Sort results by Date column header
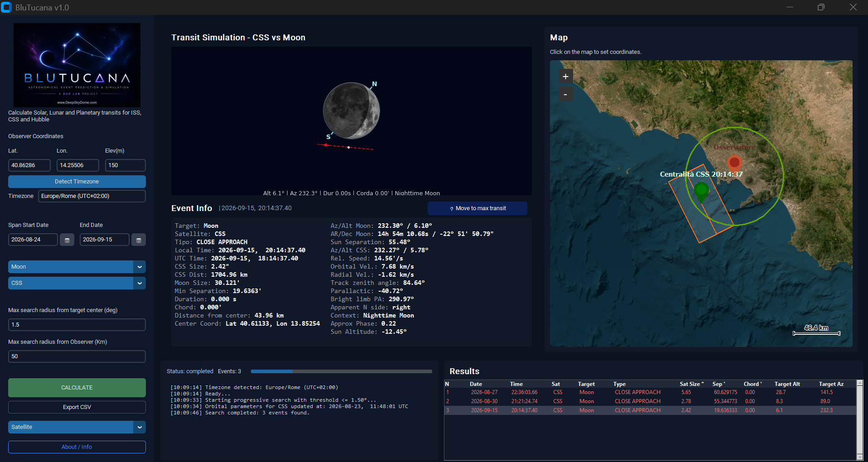The height and width of the screenshot is (462, 868). tap(476, 384)
